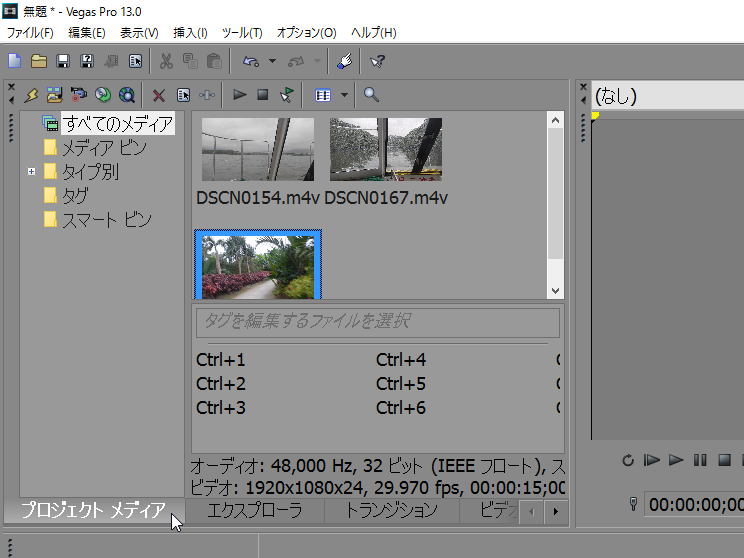Click the trimmer 00:00:00;00 timecode field

pyautogui.click(x=695, y=504)
